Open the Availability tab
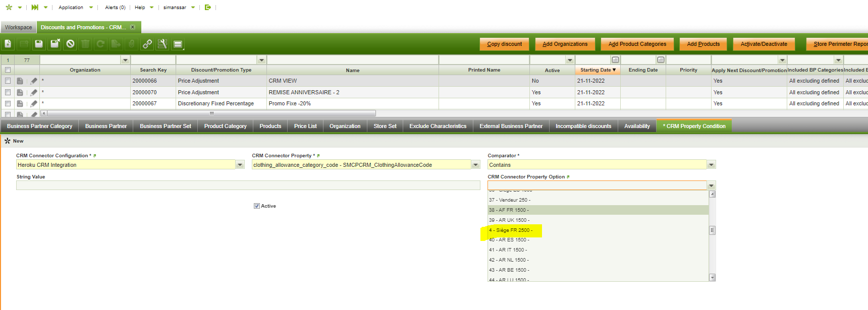The height and width of the screenshot is (310, 868). 637,126
